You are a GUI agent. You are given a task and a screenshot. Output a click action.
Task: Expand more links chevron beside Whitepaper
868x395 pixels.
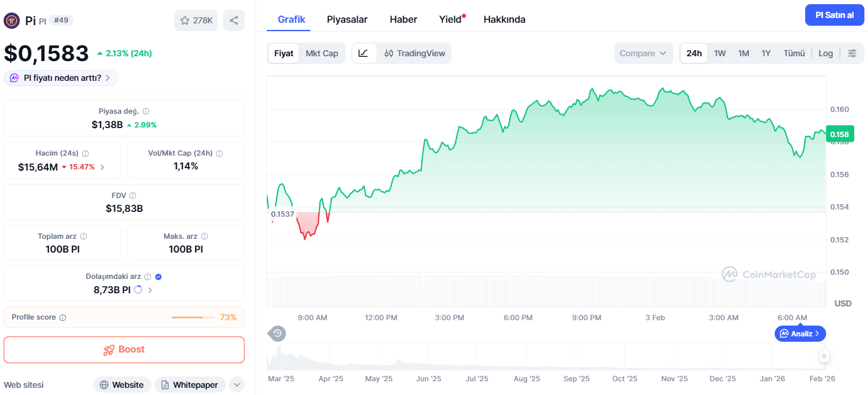click(236, 385)
